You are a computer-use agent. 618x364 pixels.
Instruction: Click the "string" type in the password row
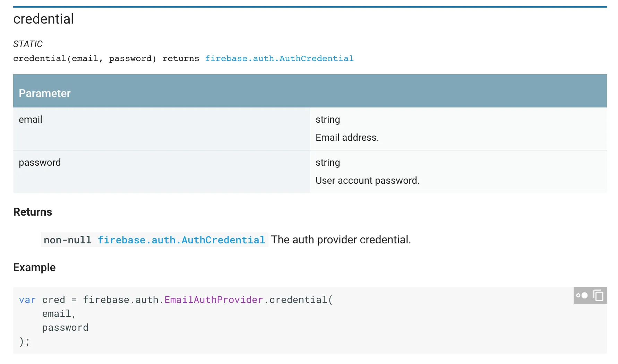tap(327, 163)
